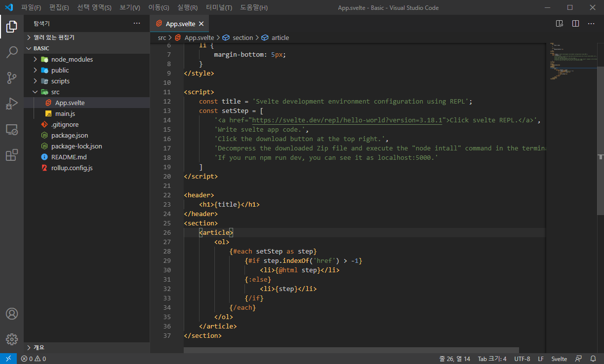Open the Remote Explorer view
This screenshot has height=364, width=604.
click(12, 129)
